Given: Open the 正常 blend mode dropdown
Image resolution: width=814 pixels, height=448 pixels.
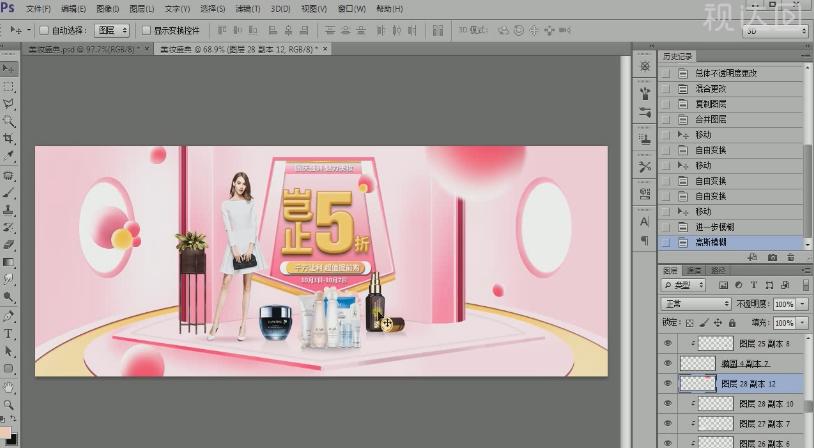Looking at the screenshot, I should pyautogui.click(x=696, y=303).
